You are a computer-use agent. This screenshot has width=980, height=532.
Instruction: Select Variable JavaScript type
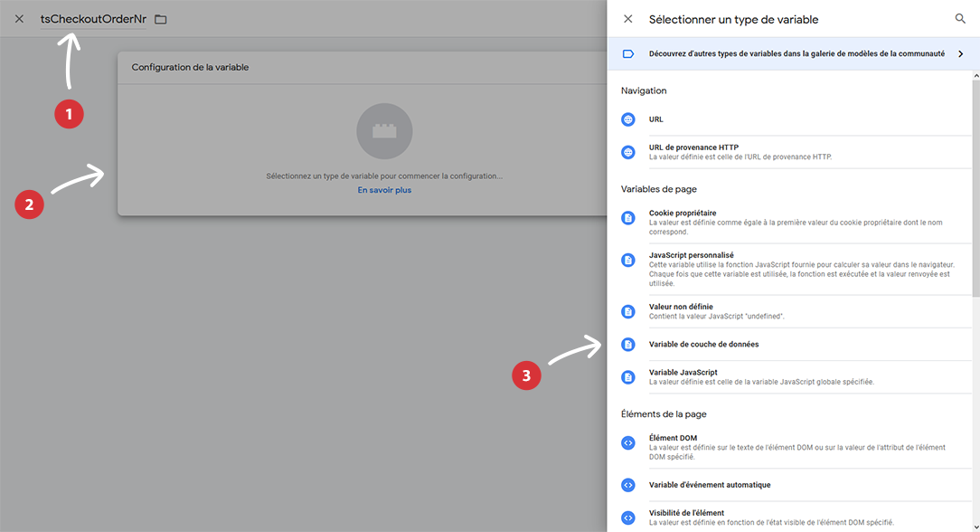[796, 377]
